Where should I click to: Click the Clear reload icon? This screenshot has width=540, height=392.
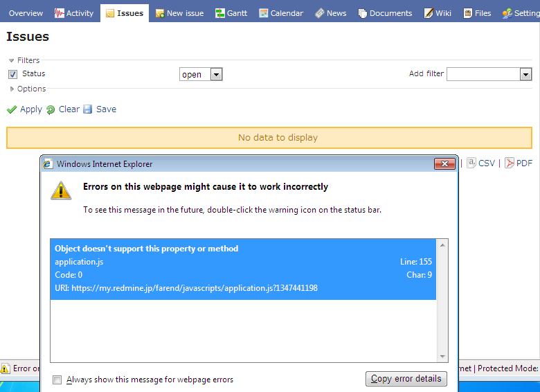pos(51,109)
